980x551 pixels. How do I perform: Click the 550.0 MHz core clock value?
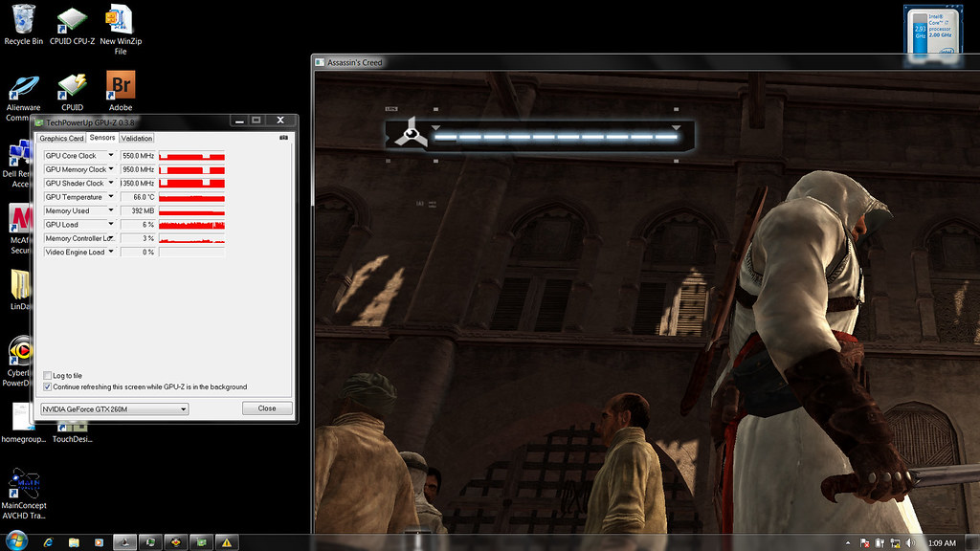tap(138, 156)
